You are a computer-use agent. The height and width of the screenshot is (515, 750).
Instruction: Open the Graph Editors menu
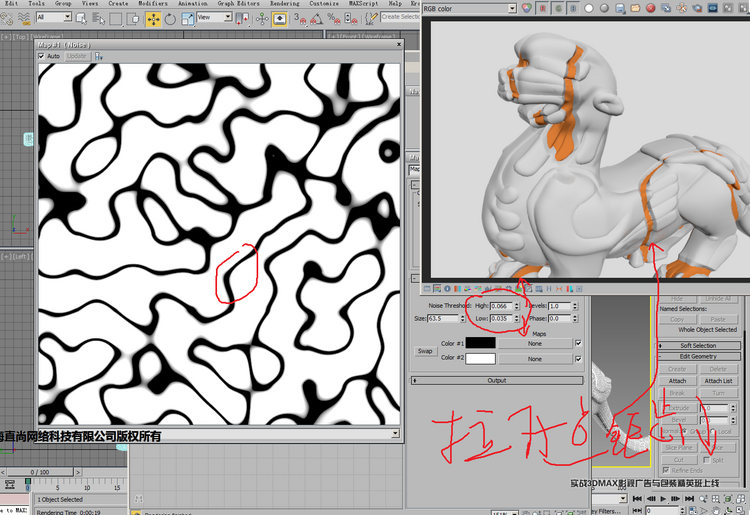pos(239,3)
